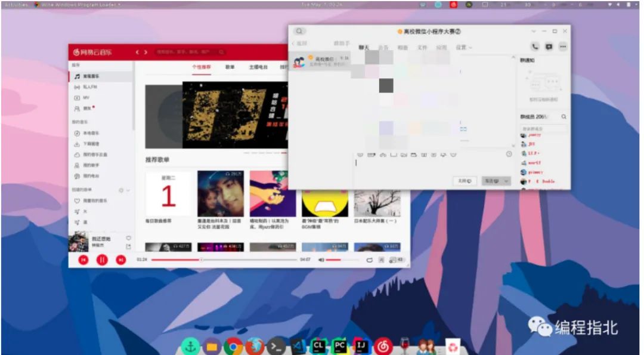The width and height of the screenshot is (644, 355).
Task: Mute the NetEase volume speaker icon
Action: pos(321,260)
